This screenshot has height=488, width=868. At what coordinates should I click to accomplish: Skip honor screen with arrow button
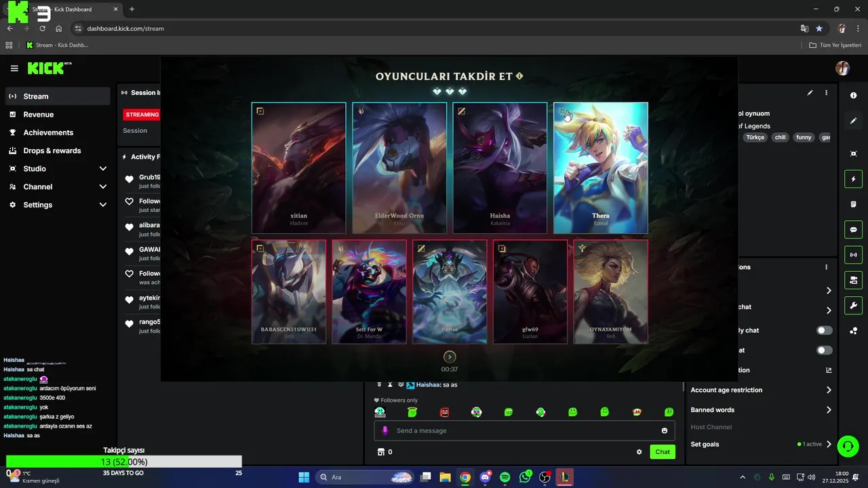[x=450, y=357]
